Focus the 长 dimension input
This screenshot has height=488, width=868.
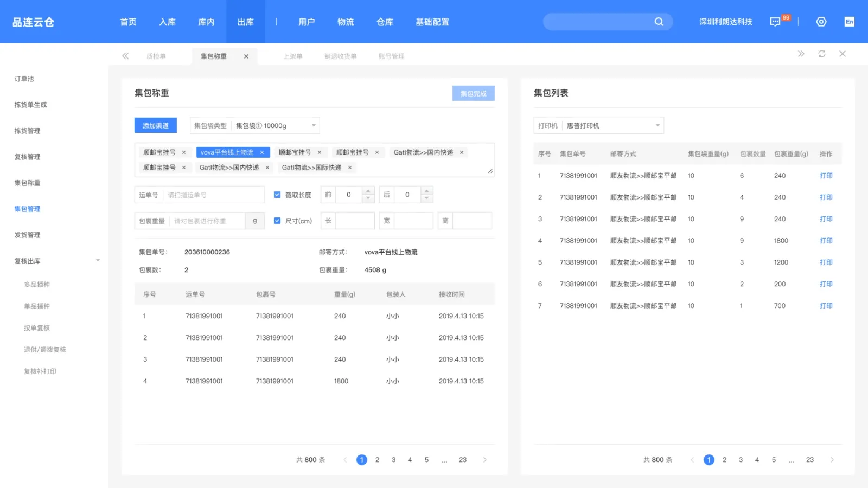[x=355, y=221]
